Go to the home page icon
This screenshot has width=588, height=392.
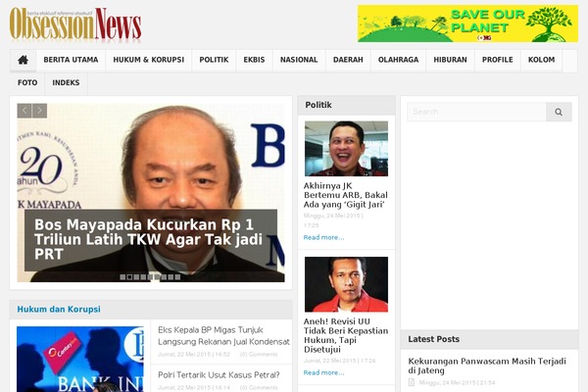tap(23, 60)
